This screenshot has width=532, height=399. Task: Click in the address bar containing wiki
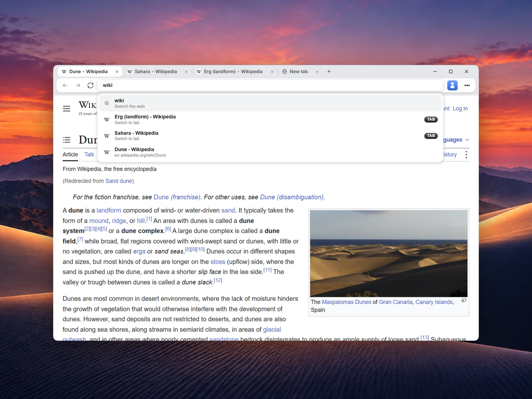tap(270, 85)
